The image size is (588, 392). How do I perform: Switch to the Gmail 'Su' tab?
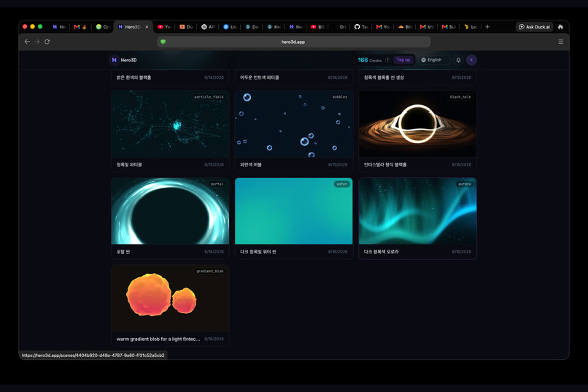coord(449,26)
